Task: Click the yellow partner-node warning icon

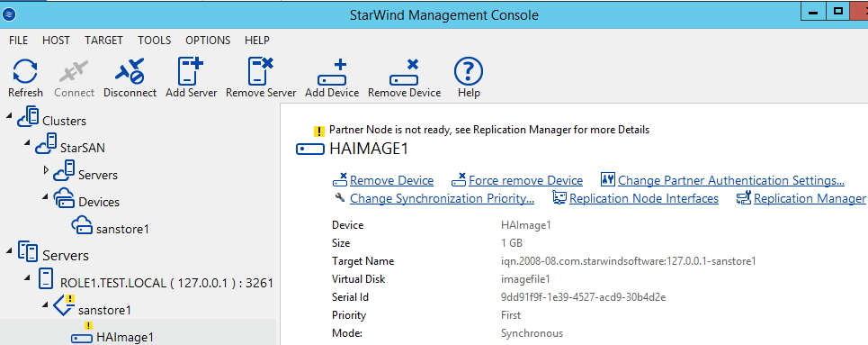Action: click(318, 132)
